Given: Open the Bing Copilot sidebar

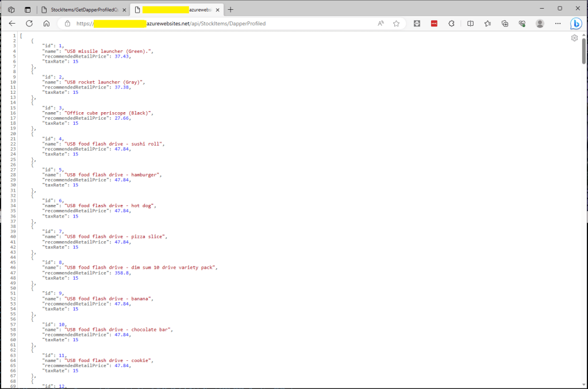Looking at the screenshot, I should [576, 24].
